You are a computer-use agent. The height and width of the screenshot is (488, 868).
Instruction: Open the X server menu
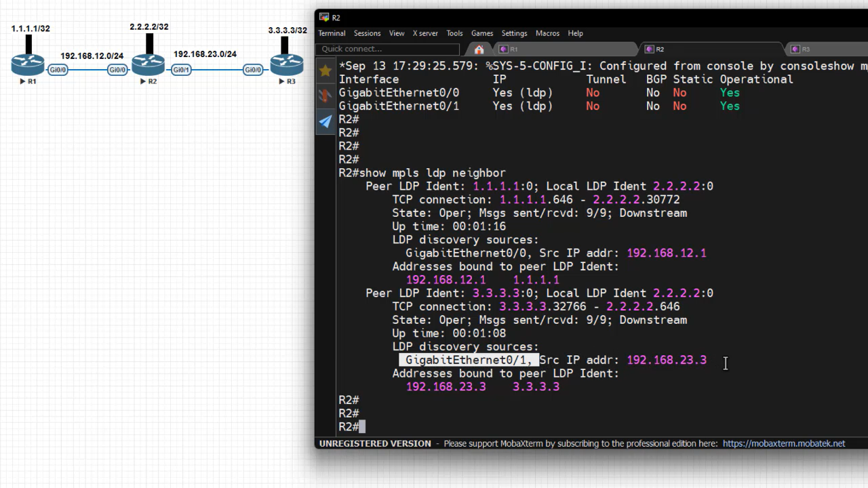pyautogui.click(x=425, y=33)
